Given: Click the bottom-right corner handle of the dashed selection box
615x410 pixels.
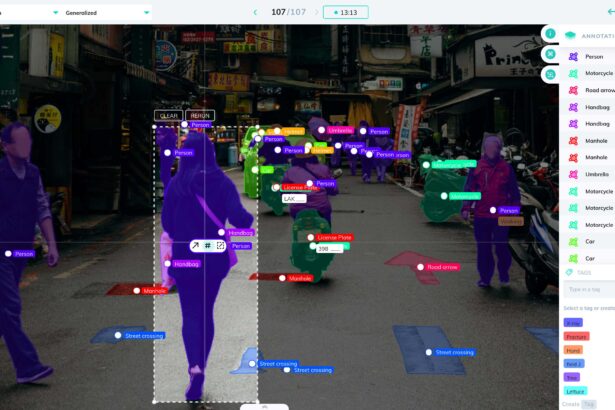Looking at the screenshot, I should point(258,401).
